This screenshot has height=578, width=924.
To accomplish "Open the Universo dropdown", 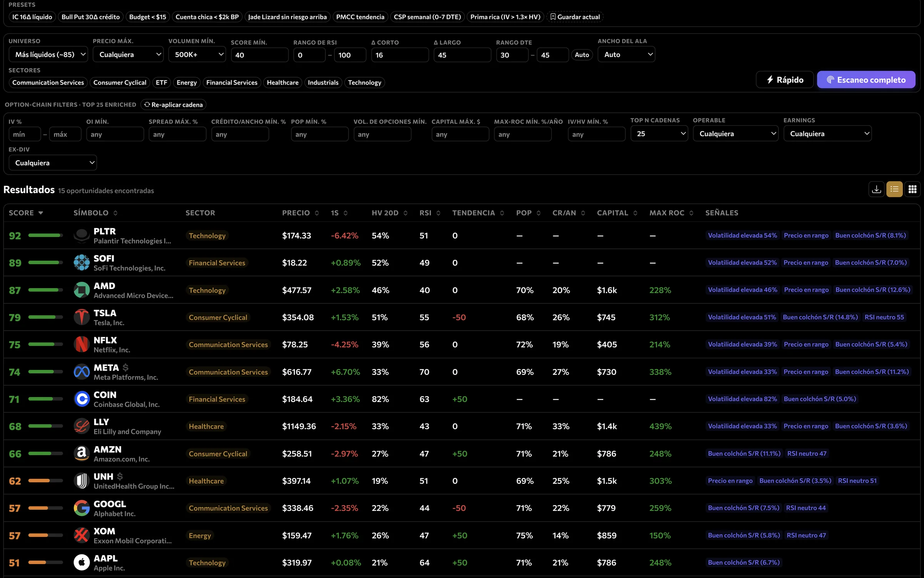I will point(48,54).
